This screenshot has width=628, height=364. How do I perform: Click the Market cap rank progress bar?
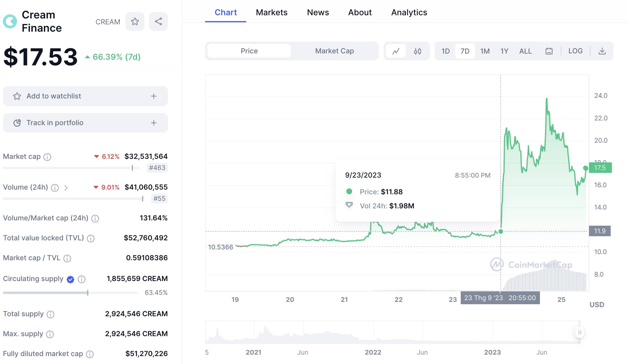pos(71,168)
